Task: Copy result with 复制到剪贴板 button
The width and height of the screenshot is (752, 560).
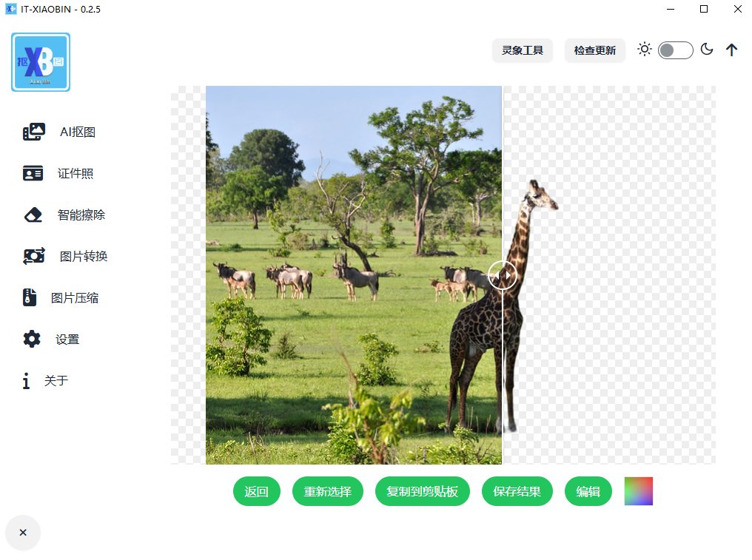Action: tap(422, 492)
